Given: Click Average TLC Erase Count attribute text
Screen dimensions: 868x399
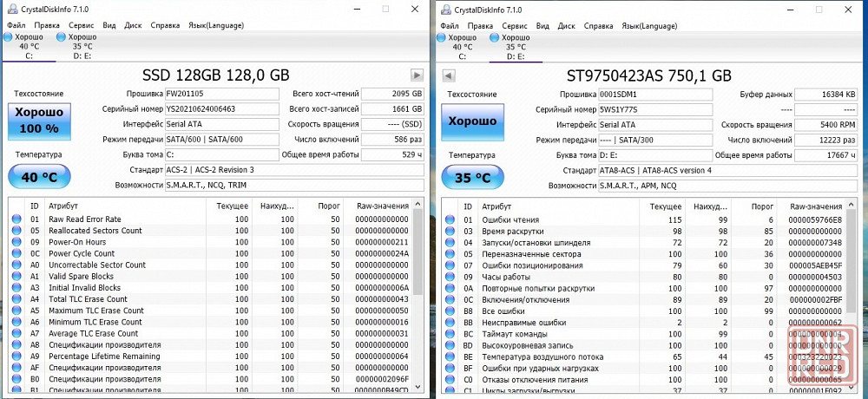Looking at the screenshot, I should (x=94, y=333).
